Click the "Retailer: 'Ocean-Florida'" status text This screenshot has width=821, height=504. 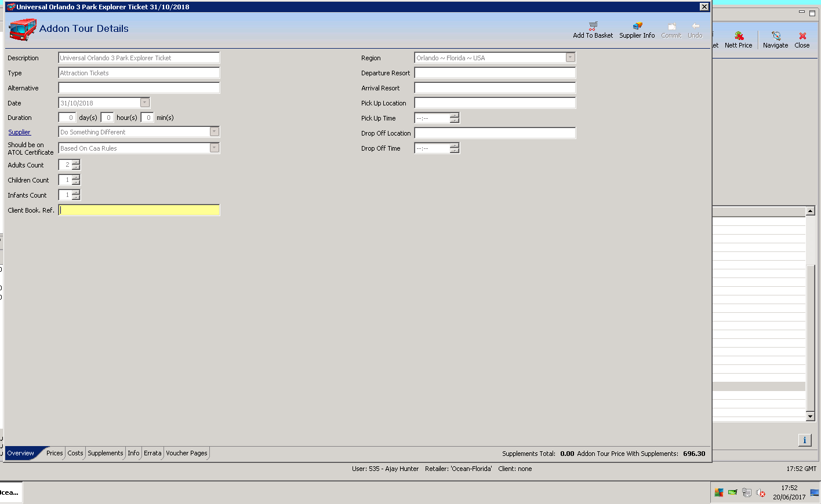[x=459, y=469]
